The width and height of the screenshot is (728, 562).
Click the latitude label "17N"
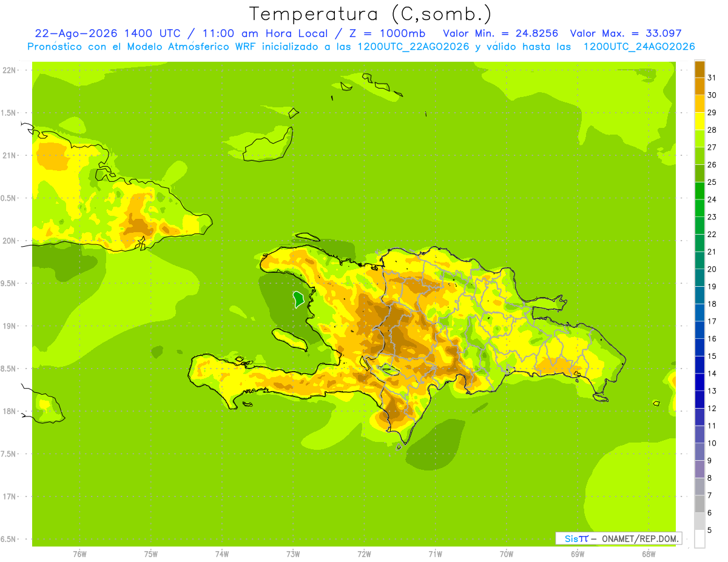(x=8, y=496)
